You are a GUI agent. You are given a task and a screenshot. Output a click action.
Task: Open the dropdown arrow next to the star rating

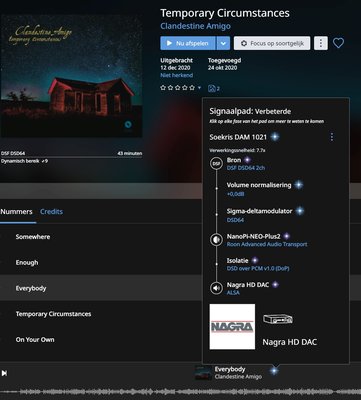click(x=200, y=88)
